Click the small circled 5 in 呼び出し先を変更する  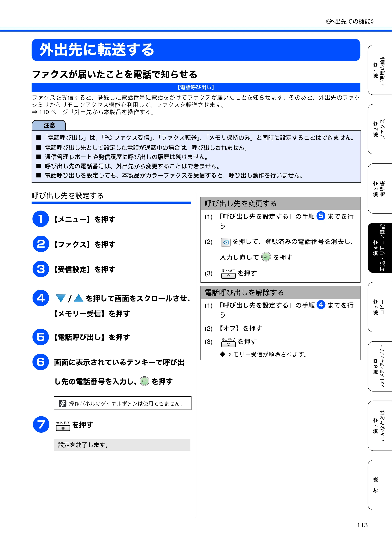(x=321, y=216)
